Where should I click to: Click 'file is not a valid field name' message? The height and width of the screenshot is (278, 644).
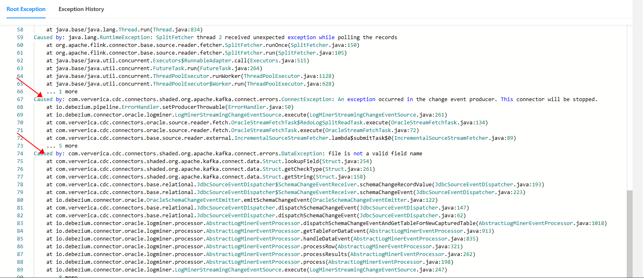click(375, 153)
